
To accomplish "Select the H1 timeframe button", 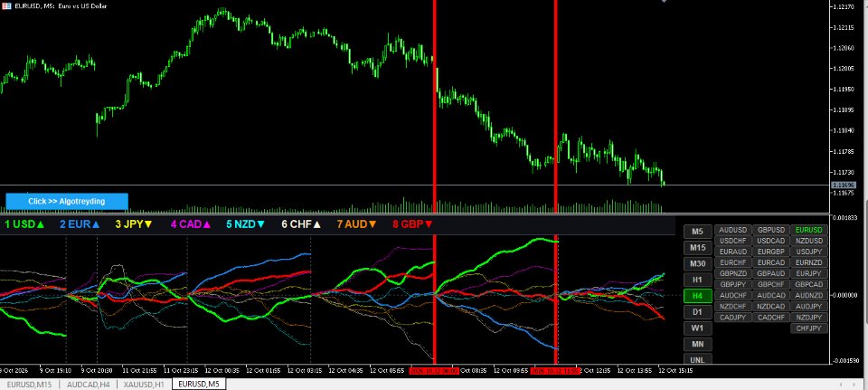I will 697,280.
